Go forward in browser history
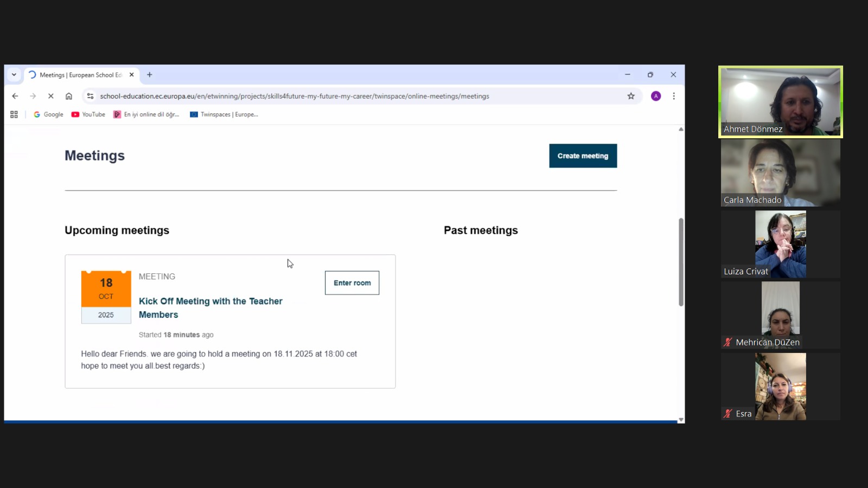Image resolution: width=868 pixels, height=488 pixels. tap(33, 96)
